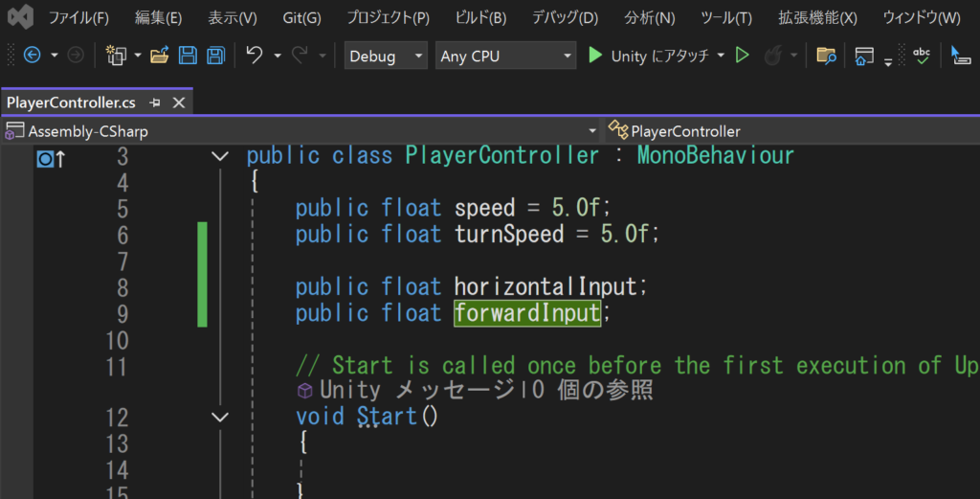
Task: Undo the last edit with the Undo icon
Action: point(255,56)
